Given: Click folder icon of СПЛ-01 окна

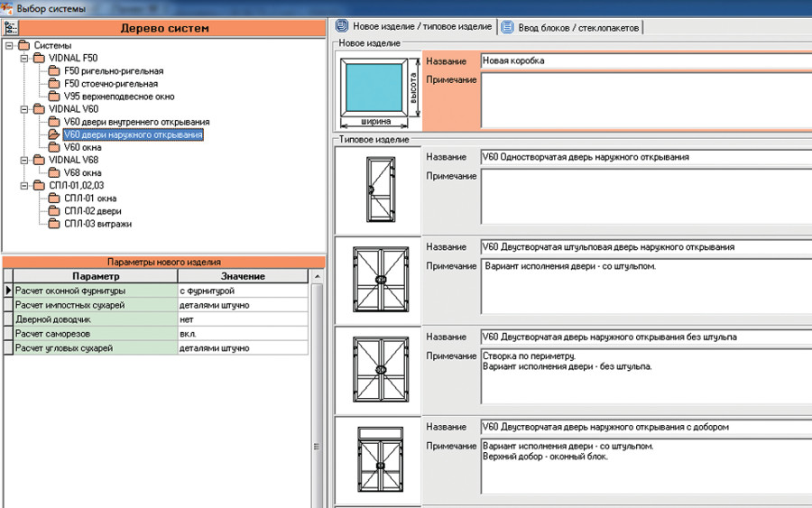Looking at the screenshot, I should coord(54,198).
